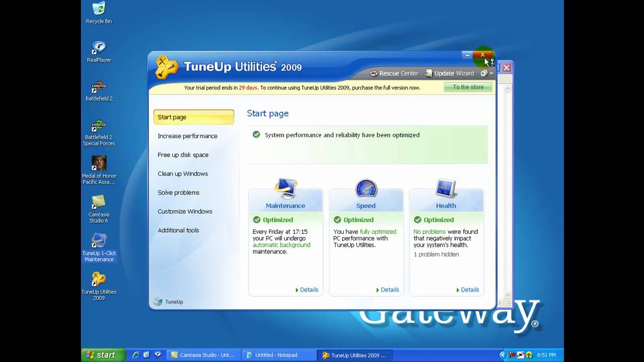This screenshot has height=362, width=644.
Task: Open the Customize Windows section
Action: [185, 211]
